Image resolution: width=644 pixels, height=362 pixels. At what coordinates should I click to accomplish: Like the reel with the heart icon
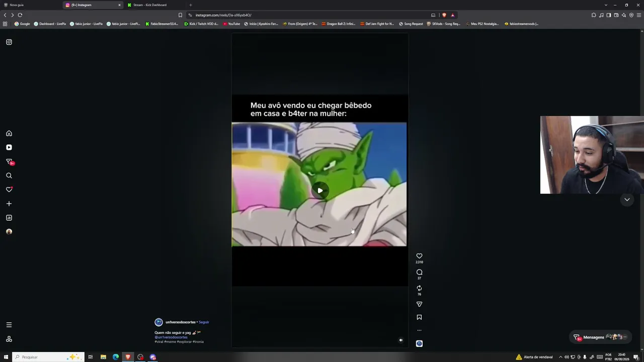pos(419,256)
